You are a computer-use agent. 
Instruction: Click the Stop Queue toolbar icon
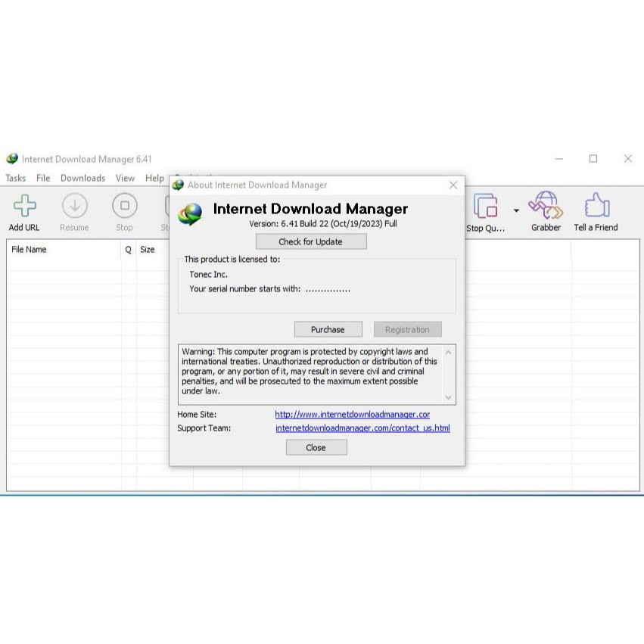(x=486, y=205)
